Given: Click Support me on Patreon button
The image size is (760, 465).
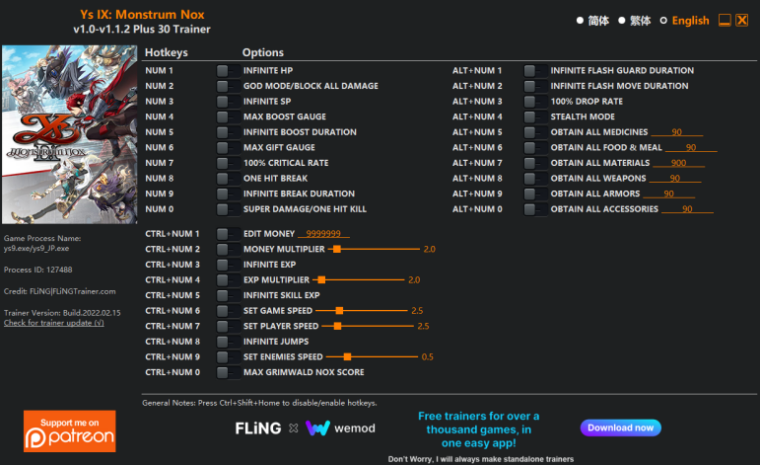Looking at the screenshot, I should [70, 431].
